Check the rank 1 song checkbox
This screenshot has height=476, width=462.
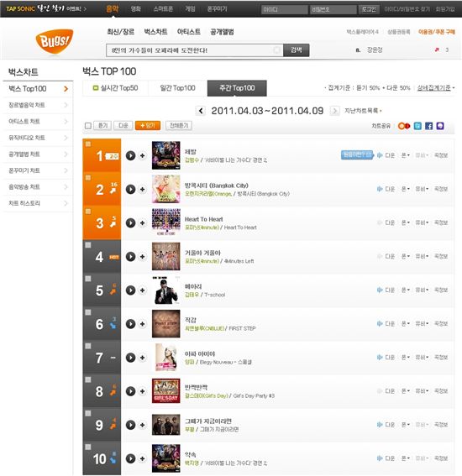tap(88, 144)
